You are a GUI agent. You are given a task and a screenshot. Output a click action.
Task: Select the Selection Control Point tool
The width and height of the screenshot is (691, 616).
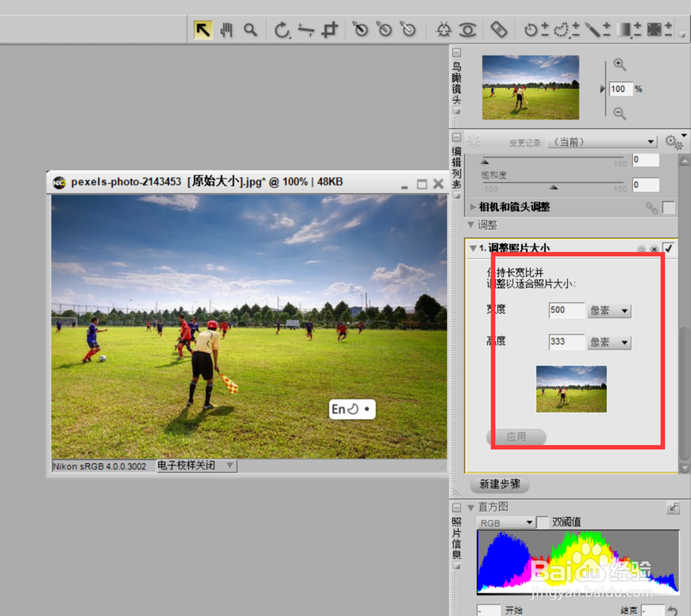(x=530, y=30)
